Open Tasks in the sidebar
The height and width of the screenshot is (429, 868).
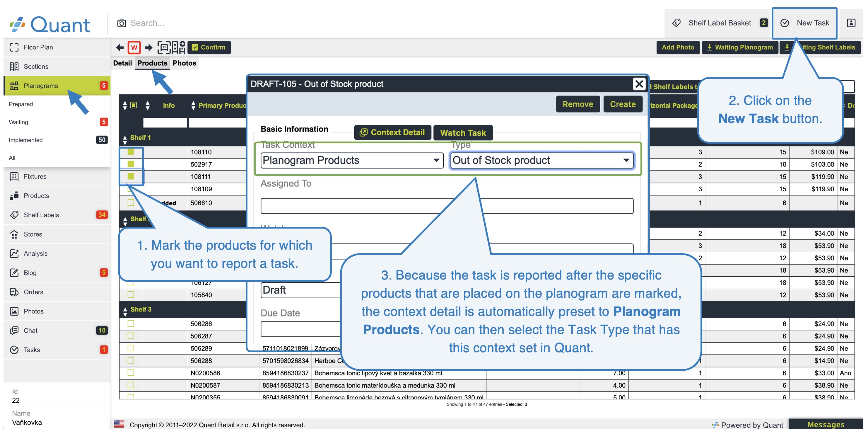click(x=57, y=350)
